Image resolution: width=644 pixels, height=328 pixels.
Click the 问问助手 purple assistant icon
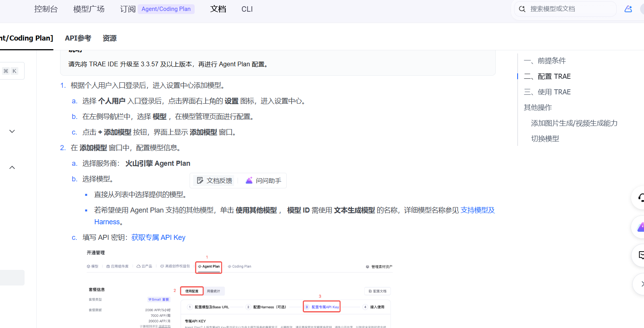(x=249, y=181)
